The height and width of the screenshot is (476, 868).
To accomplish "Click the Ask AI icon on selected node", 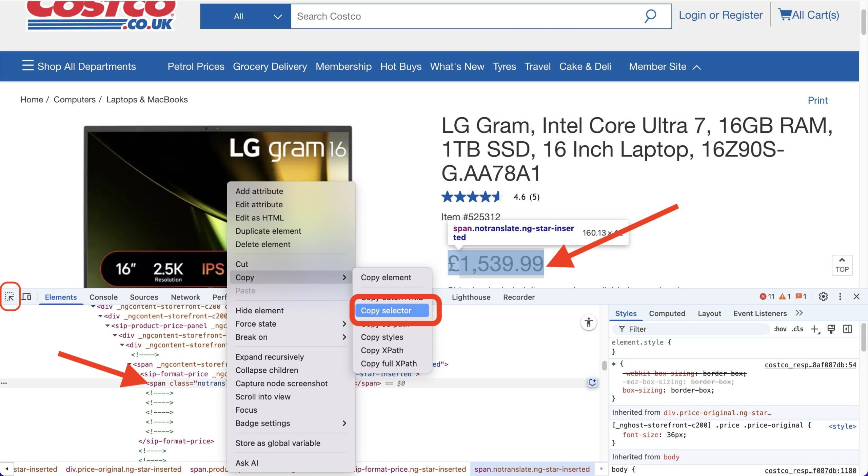I will pyautogui.click(x=592, y=383).
